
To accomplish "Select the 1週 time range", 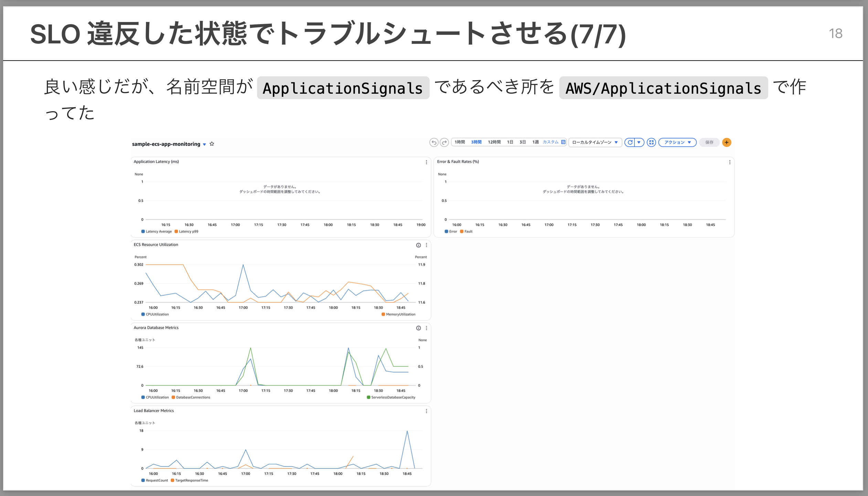I will (535, 142).
